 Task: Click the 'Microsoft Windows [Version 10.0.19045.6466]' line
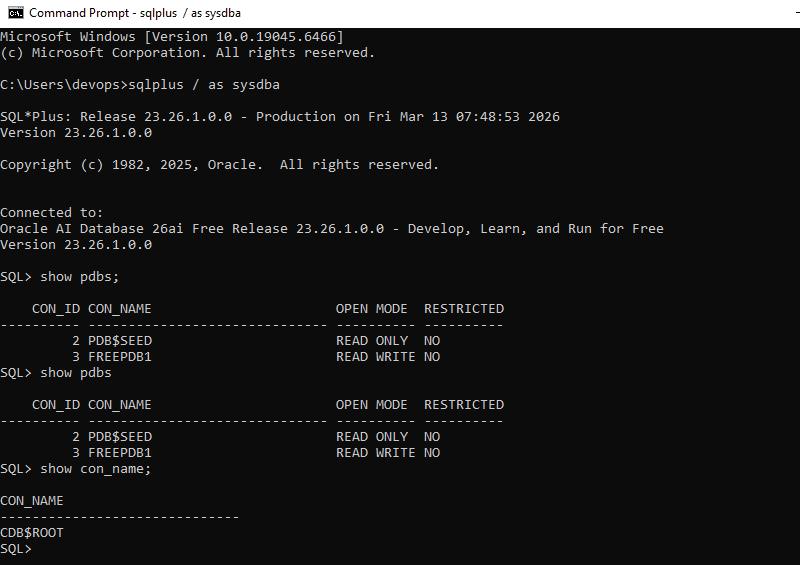172,37
